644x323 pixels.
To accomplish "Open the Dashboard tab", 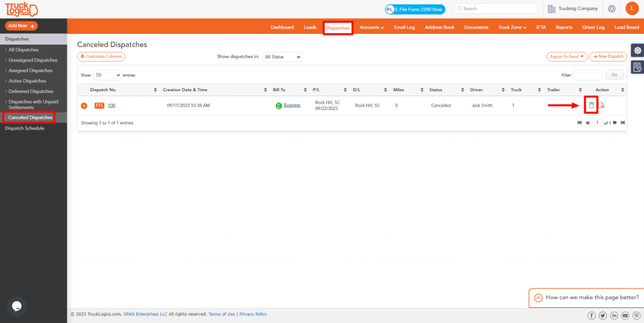I will (282, 28).
